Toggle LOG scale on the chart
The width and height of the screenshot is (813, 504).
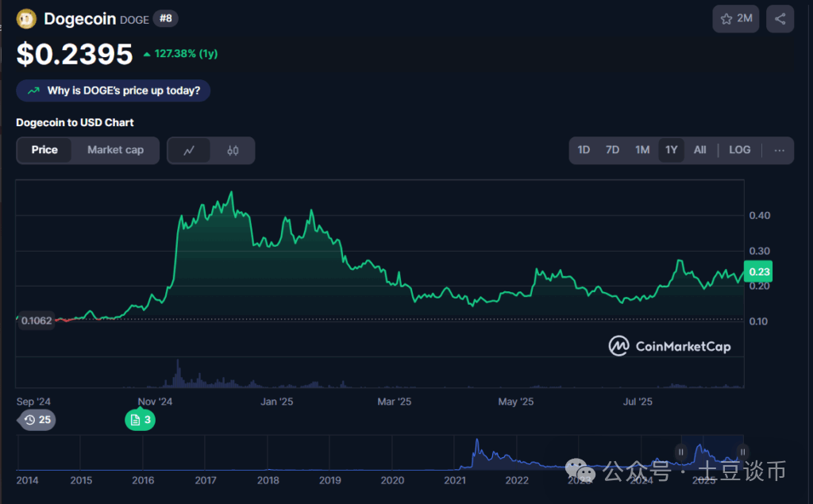[x=739, y=150]
